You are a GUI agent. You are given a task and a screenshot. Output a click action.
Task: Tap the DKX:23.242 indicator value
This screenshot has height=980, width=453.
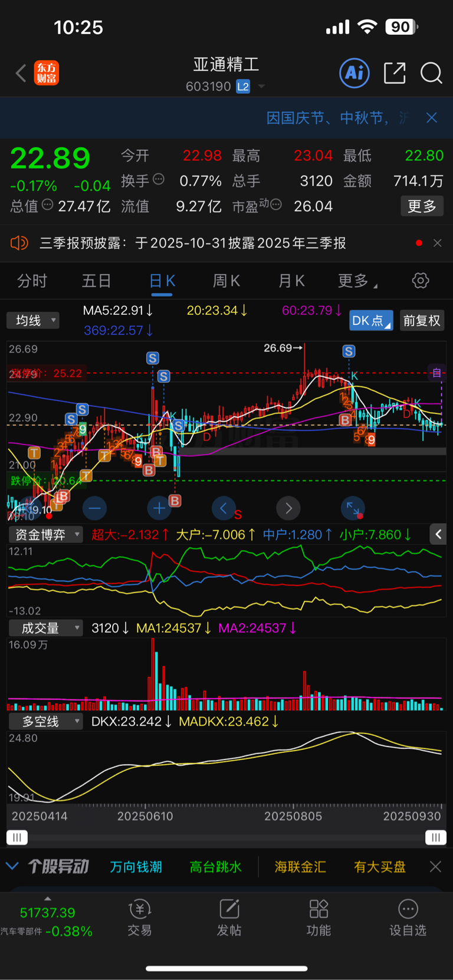132,721
